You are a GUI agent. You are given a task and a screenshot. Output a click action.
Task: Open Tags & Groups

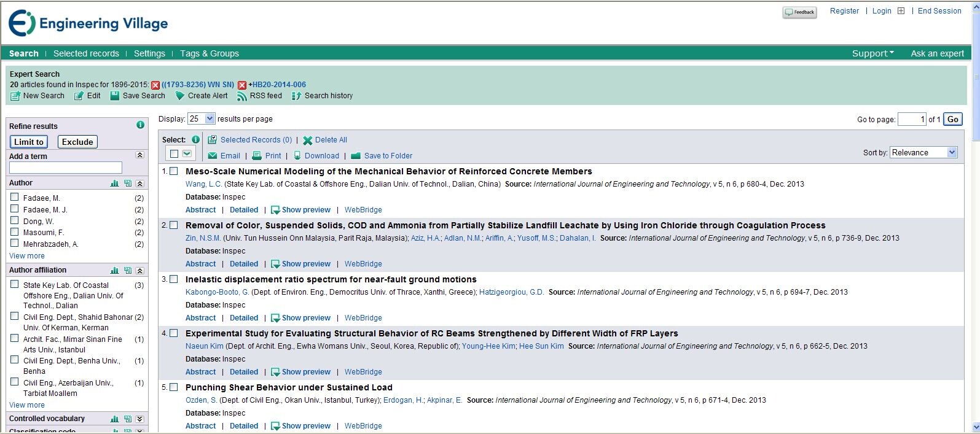tap(210, 53)
